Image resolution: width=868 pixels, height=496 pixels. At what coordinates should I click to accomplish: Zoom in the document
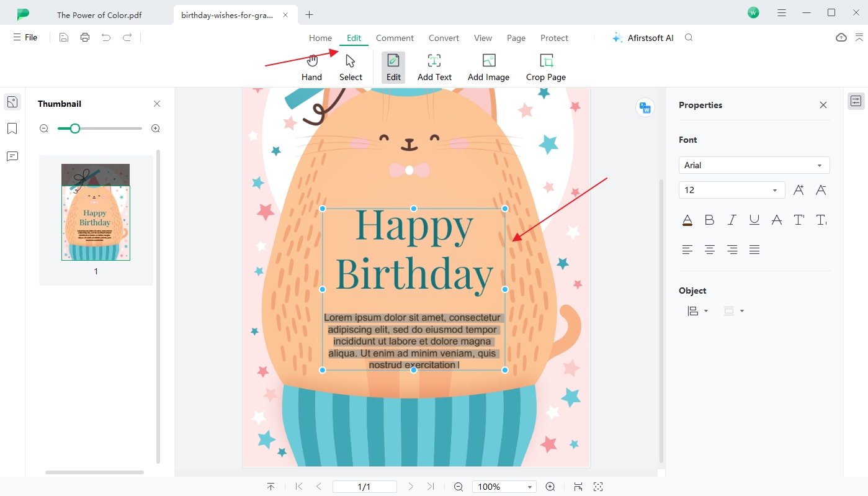[x=550, y=487]
